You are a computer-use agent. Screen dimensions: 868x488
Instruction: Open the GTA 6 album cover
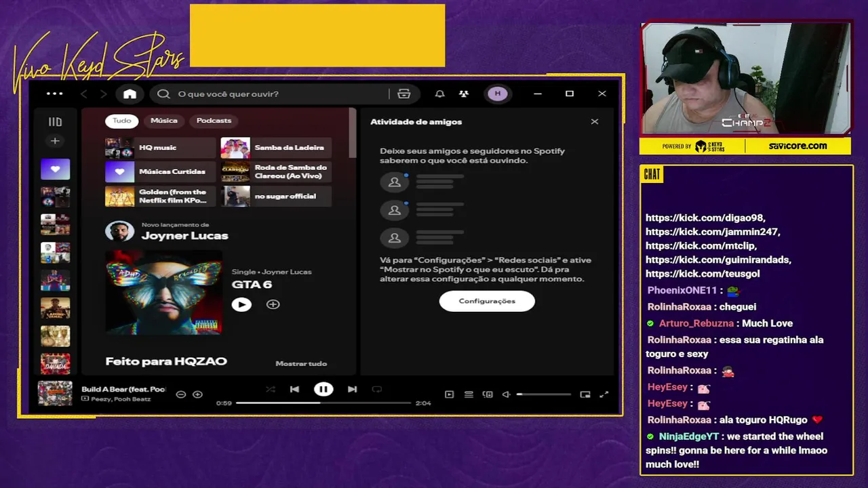tap(163, 293)
